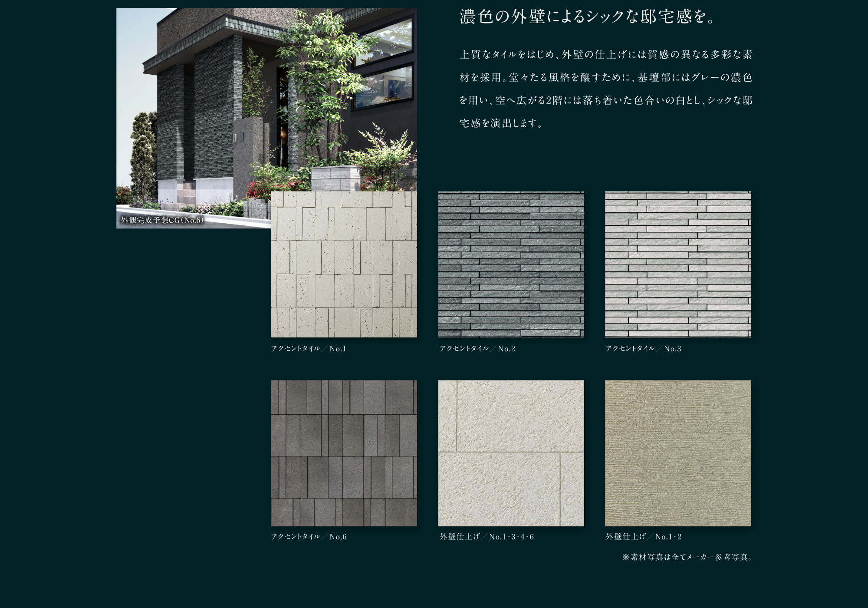Click the 外観完成予想CG (No.6) label

click(162, 220)
